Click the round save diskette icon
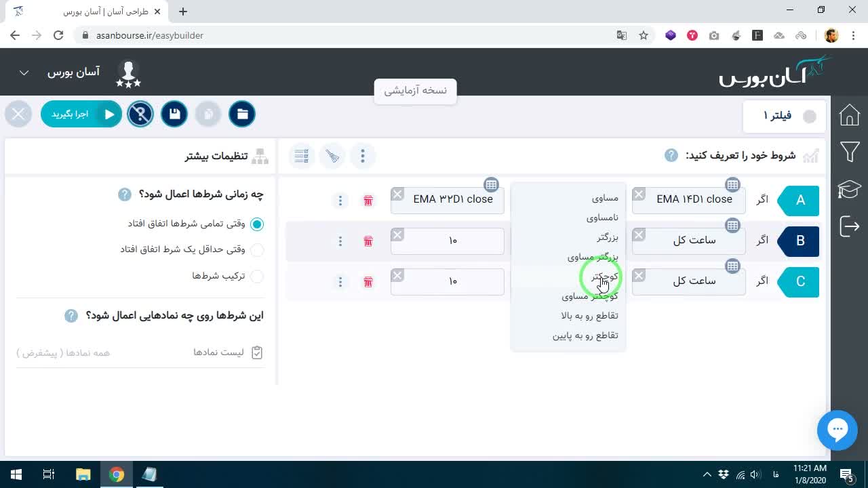Viewport: 868px width, 488px height. (x=174, y=114)
